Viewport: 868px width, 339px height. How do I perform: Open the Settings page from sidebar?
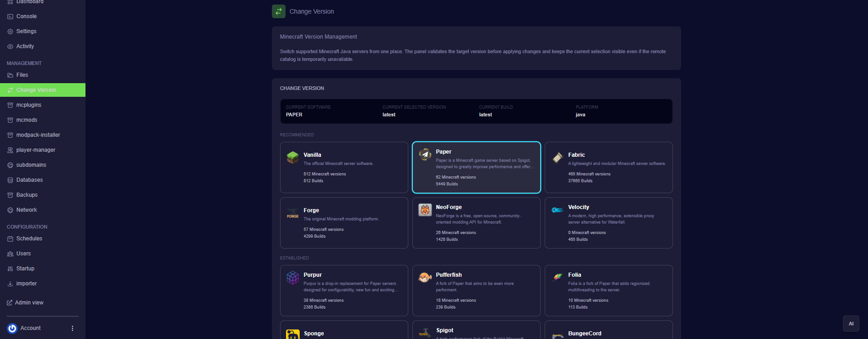pos(43,31)
